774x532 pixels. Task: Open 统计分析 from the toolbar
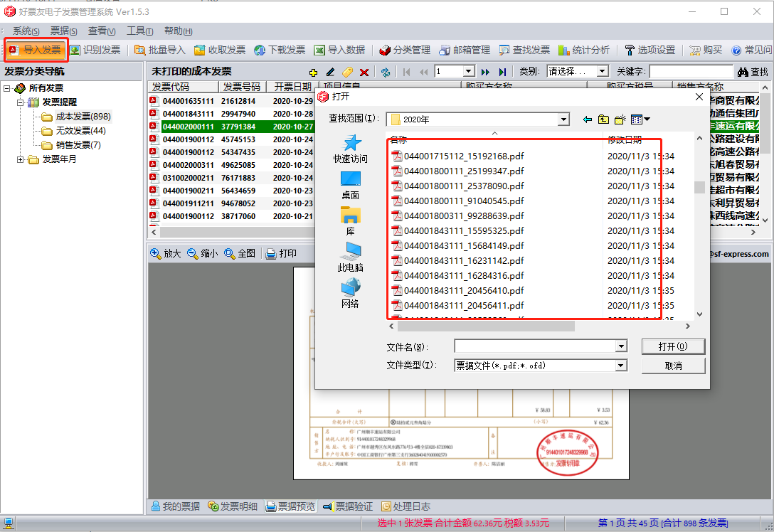(584, 50)
